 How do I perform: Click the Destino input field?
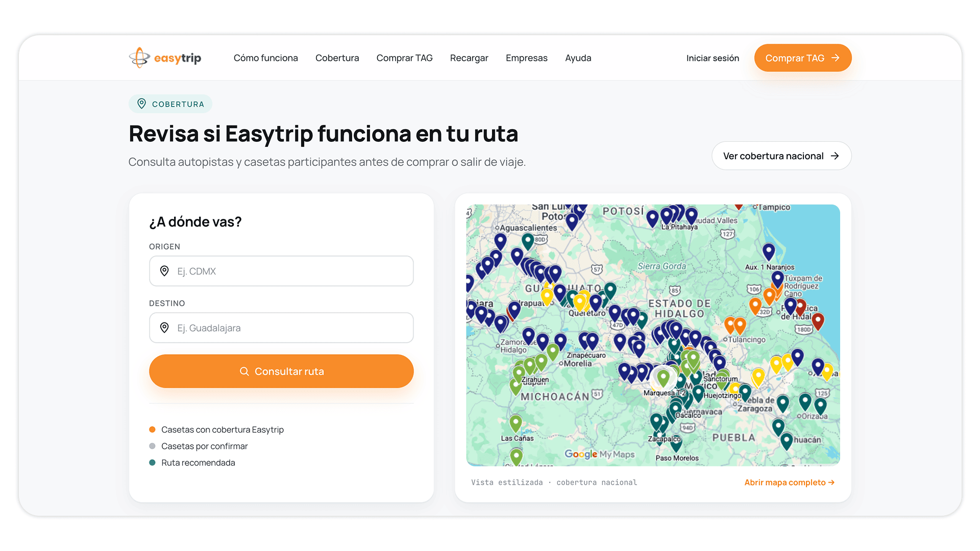(281, 328)
